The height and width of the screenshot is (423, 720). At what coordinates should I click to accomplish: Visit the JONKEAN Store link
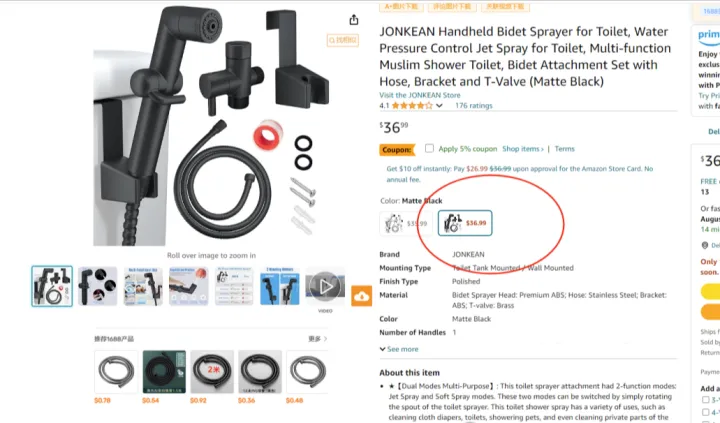point(420,95)
